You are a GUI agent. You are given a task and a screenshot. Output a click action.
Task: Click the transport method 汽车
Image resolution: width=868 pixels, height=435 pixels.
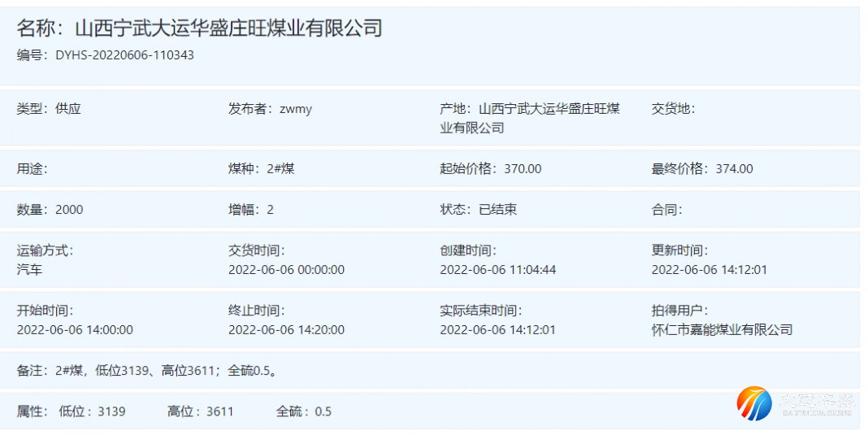click(30, 269)
